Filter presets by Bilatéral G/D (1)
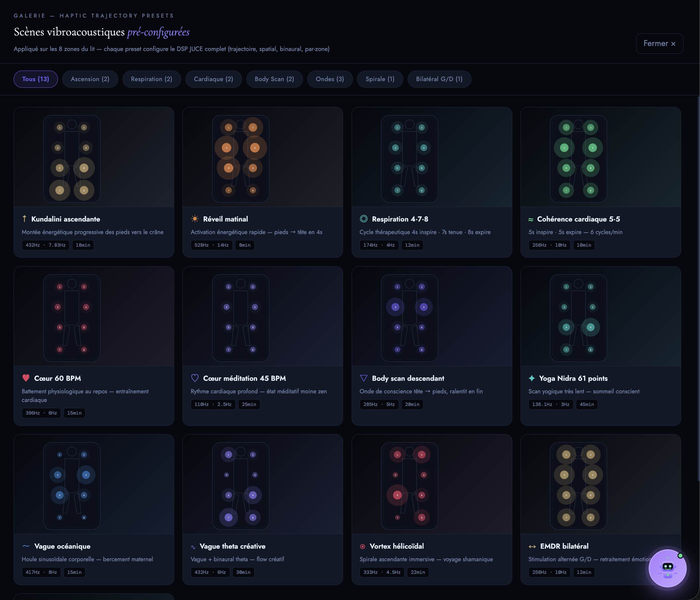Screen dimensions: 700x600 (x=439, y=79)
